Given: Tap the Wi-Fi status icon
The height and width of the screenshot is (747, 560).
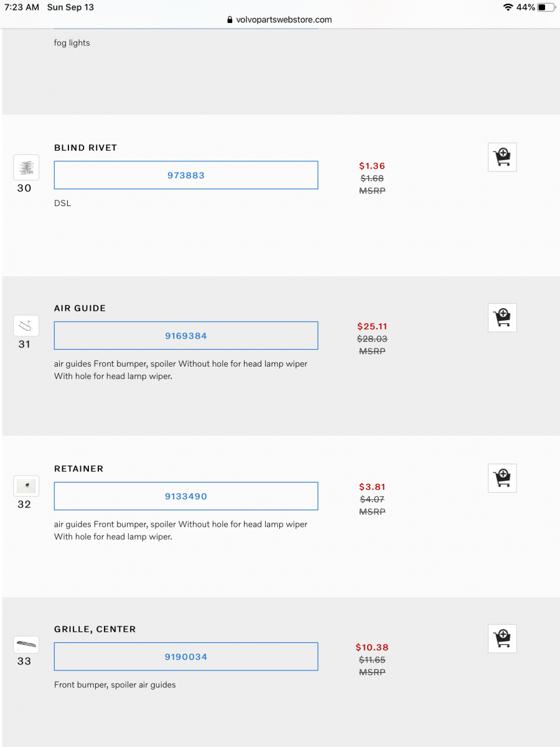Looking at the screenshot, I should [x=508, y=7].
